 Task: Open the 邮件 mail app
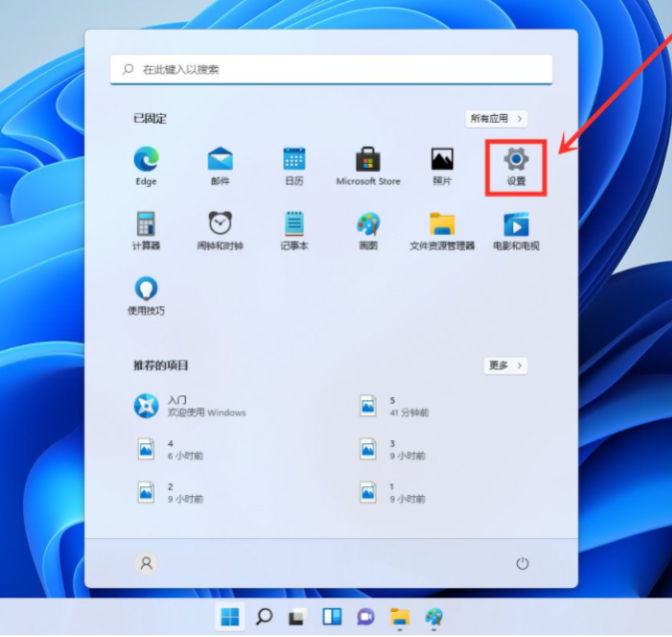point(220,167)
